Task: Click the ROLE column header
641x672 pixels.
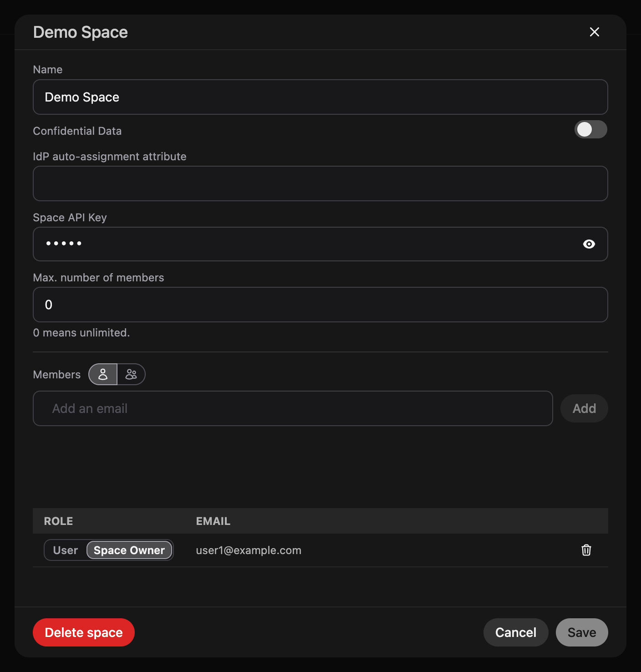Action: (x=58, y=521)
